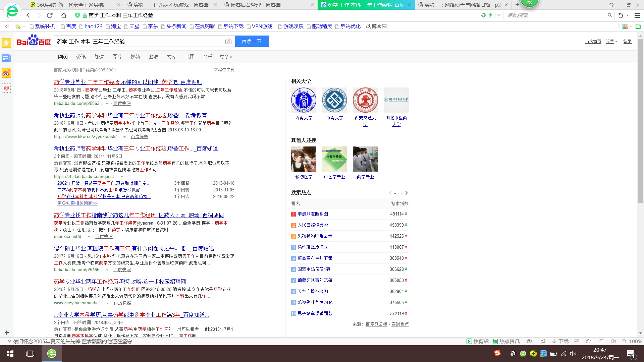Click the yellow favorites star sidebar icon

[x=6, y=43]
